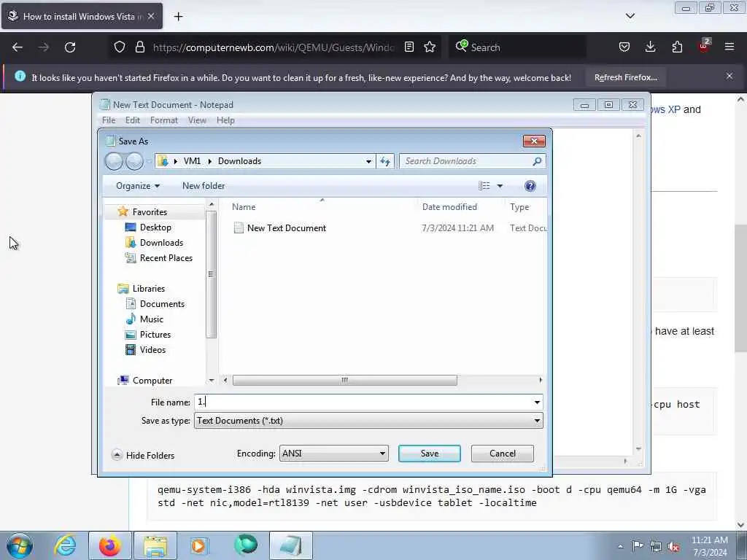
Task: Select the New Text Document file
Action: [286, 228]
